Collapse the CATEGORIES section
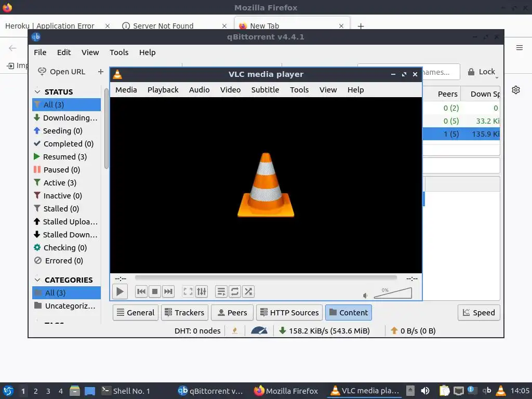Image resolution: width=532 pixels, height=399 pixels. (37, 280)
